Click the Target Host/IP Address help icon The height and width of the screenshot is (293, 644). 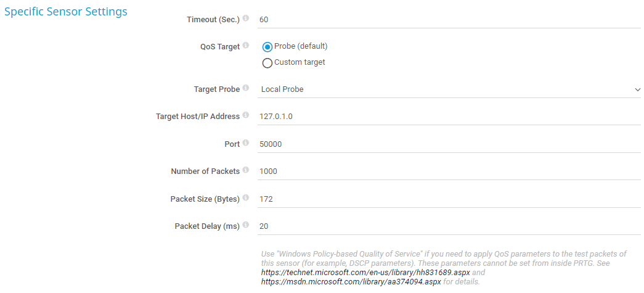click(x=246, y=115)
